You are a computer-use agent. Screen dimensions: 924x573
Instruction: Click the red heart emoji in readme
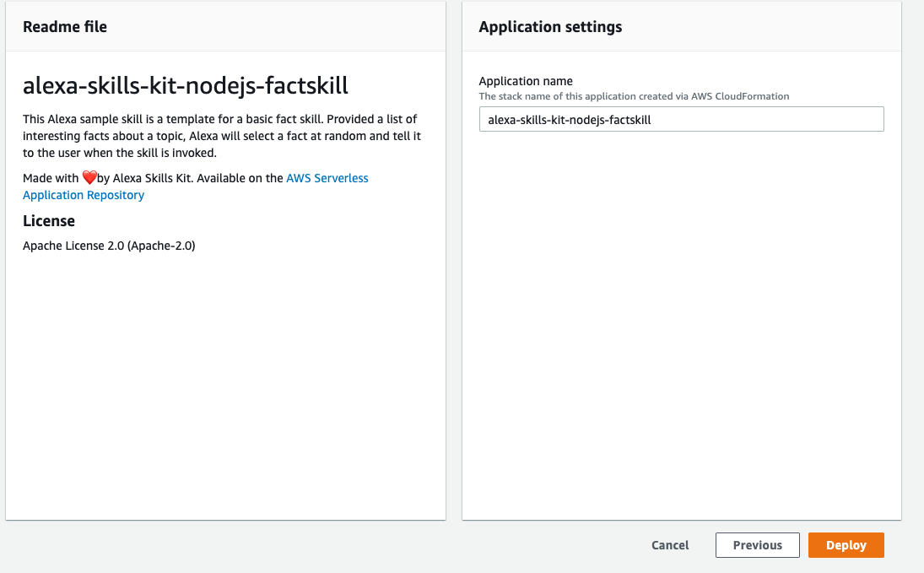pos(89,177)
